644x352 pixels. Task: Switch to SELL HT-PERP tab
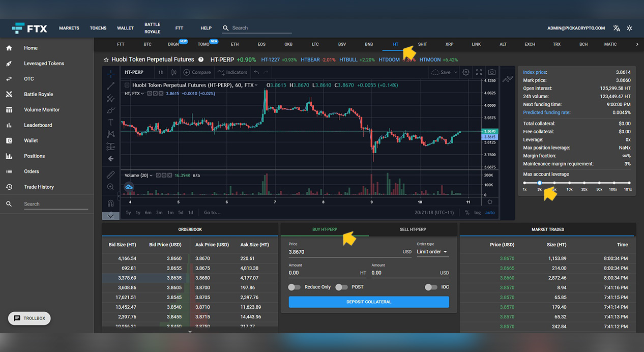[x=413, y=229]
